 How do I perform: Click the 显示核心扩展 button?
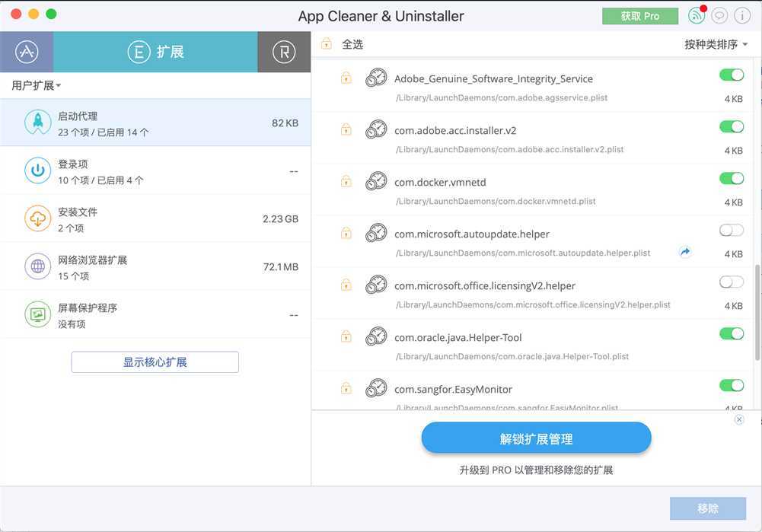coord(155,362)
